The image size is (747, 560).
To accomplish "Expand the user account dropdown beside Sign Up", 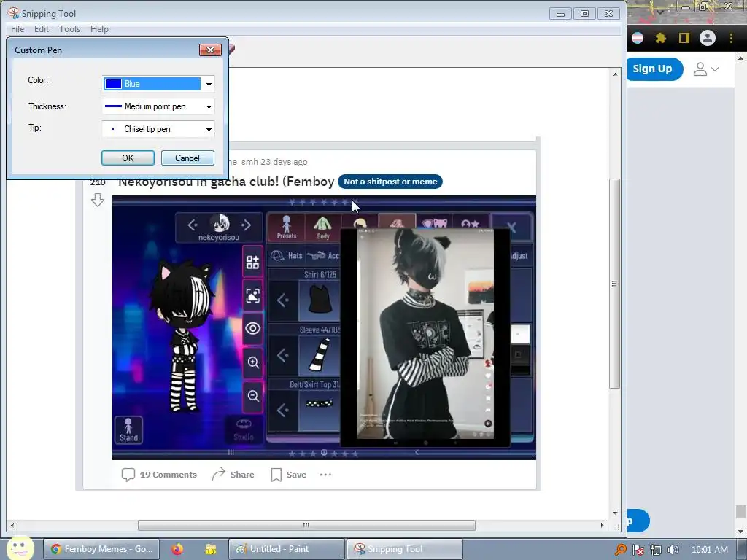I will coord(705,69).
